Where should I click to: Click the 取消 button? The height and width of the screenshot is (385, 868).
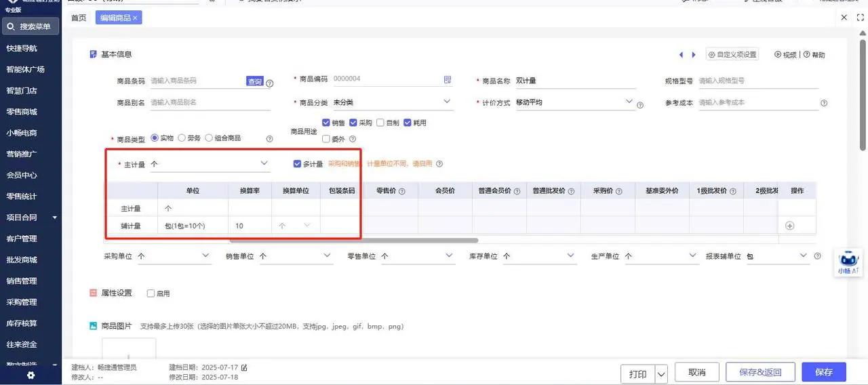pyautogui.click(x=696, y=372)
